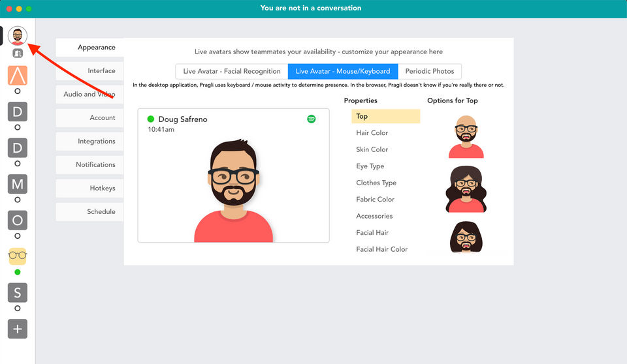Viewport: 627px width, 364px height.
Task: Click the Spotify icon on the avatar card
Action: click(311, 119)
